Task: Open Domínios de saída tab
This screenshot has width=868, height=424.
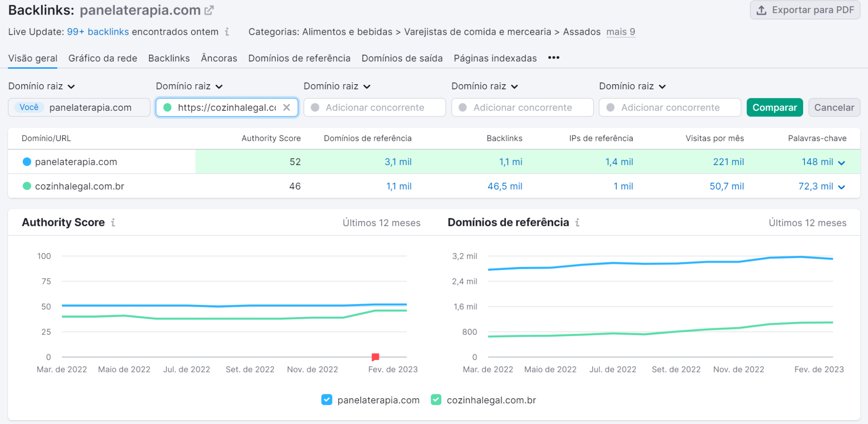Action: (402, 58)
